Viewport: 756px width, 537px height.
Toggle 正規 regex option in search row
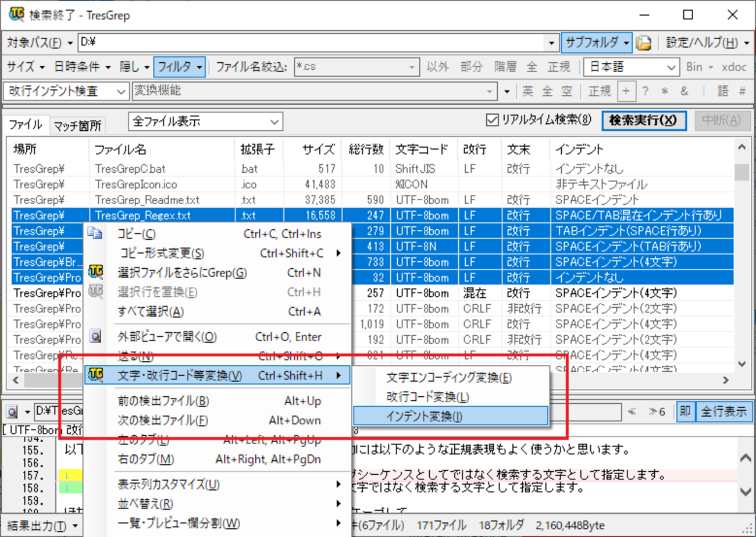[x=600, y=91]
